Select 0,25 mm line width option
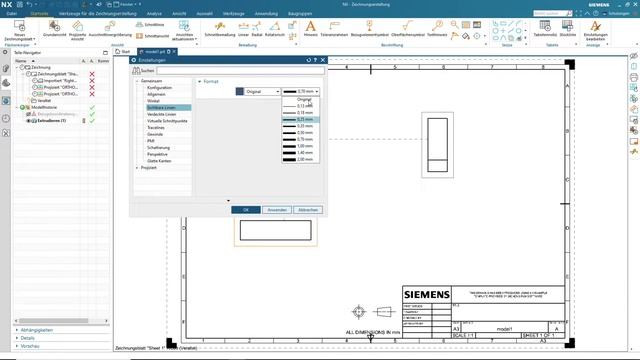 pos(300,119)
